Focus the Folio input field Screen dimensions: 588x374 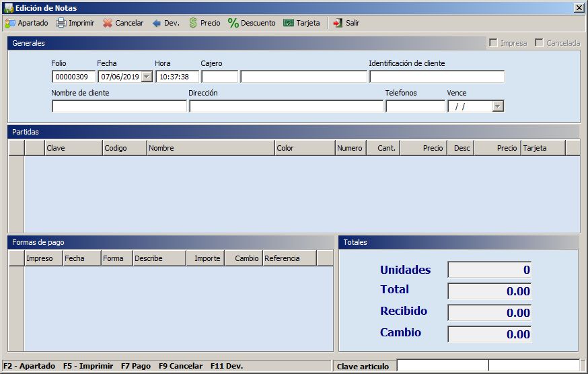[x=73, y=77]
